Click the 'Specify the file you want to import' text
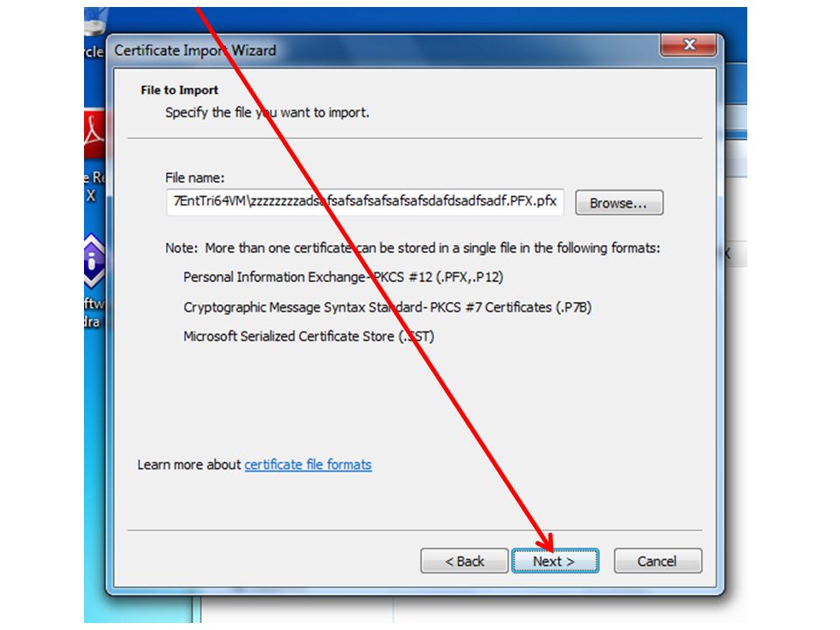The image size is (840, 630). 267,113
